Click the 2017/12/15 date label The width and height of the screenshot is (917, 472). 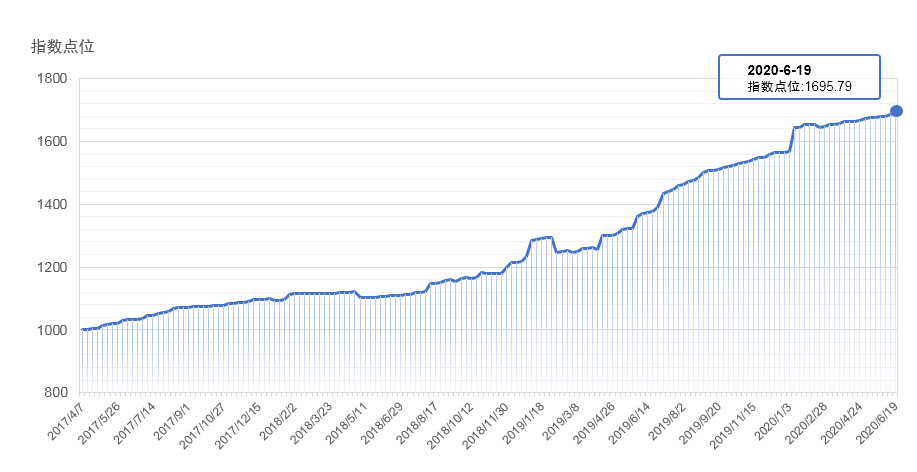coord(237,425)
